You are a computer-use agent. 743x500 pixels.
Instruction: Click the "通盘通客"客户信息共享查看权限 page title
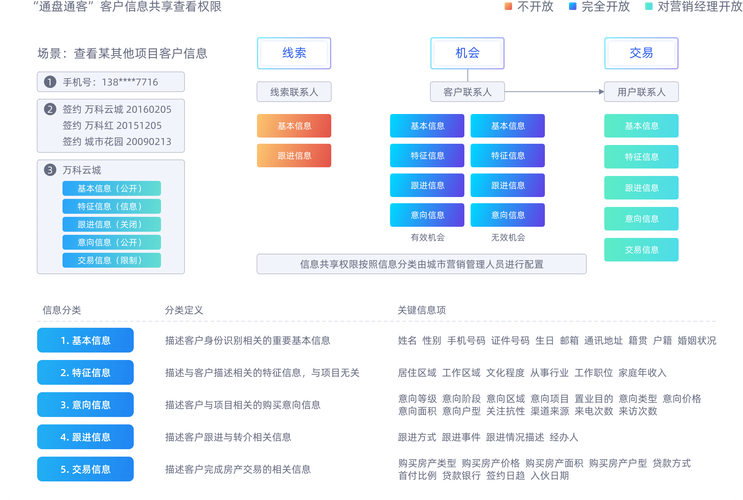pos(127,7)
